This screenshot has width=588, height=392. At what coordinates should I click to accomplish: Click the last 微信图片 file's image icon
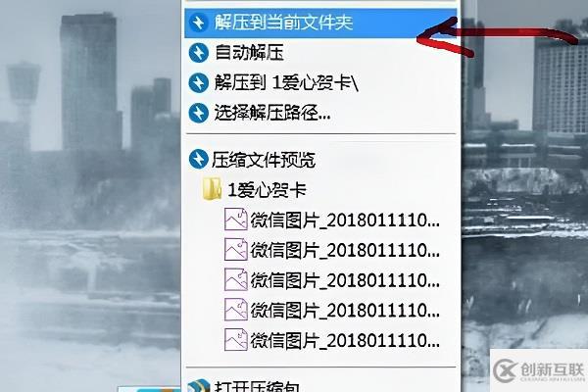tap(236, 339)
